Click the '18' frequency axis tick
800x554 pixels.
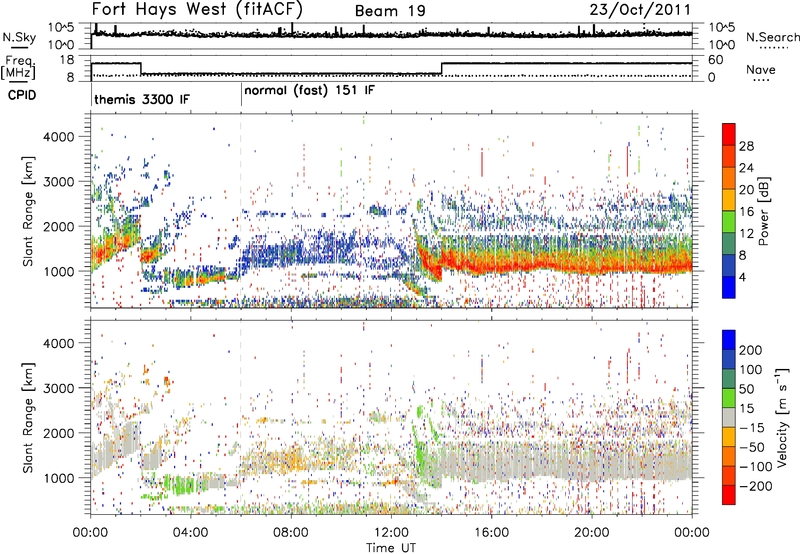tap(67, 60)
